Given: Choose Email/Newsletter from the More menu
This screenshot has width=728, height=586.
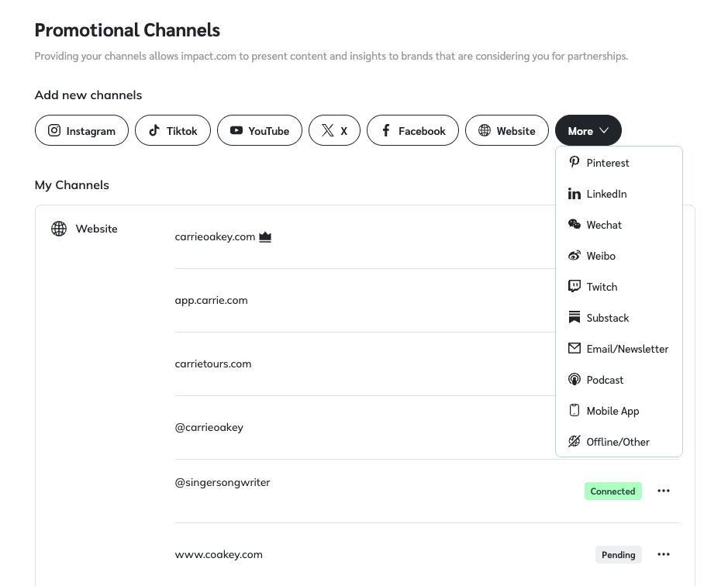Looking at the screenshot, I should 626,349.
